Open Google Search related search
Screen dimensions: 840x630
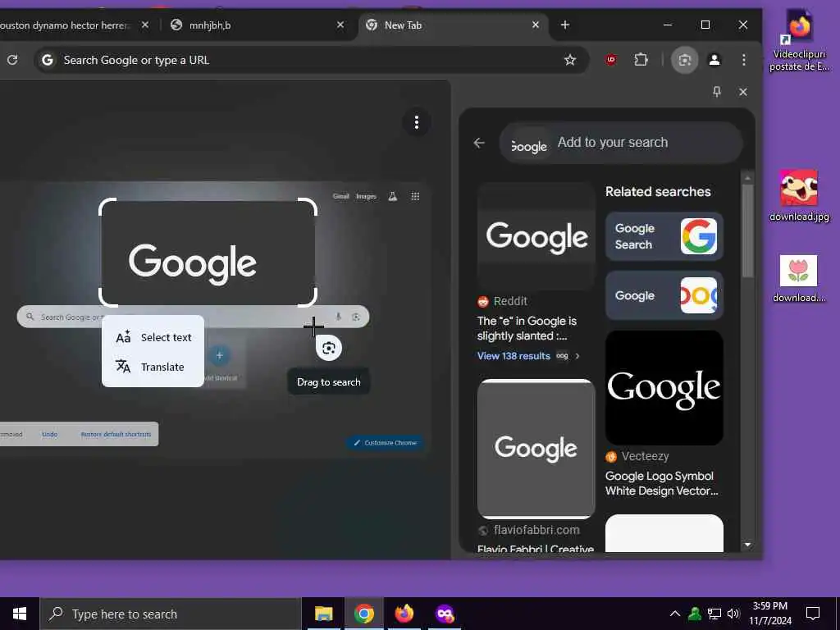pos(664,236)
